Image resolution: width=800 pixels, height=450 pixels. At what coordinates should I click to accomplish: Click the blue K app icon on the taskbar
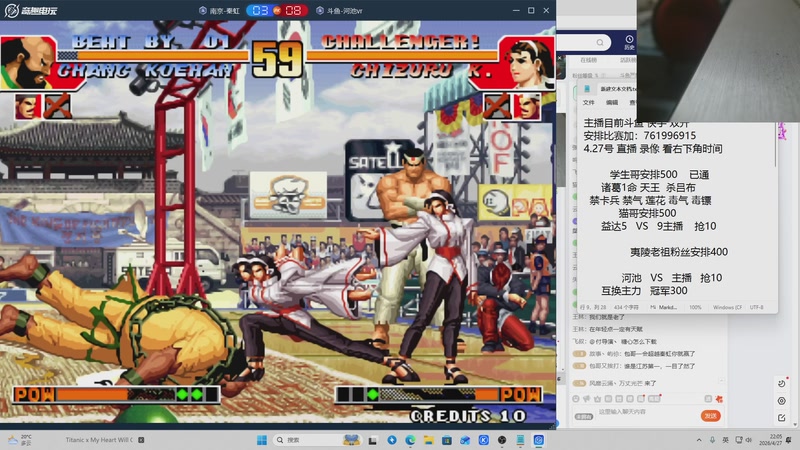[x=484, y=440]
